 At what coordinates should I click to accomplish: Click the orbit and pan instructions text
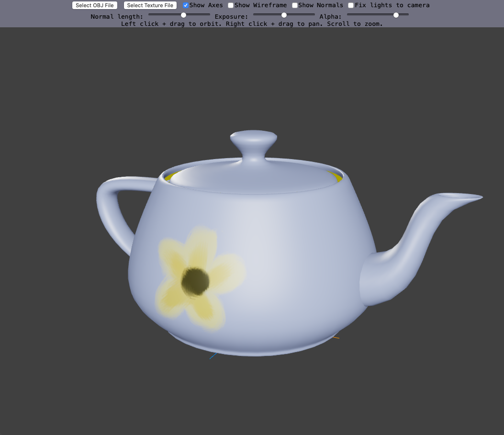[252, 23]
